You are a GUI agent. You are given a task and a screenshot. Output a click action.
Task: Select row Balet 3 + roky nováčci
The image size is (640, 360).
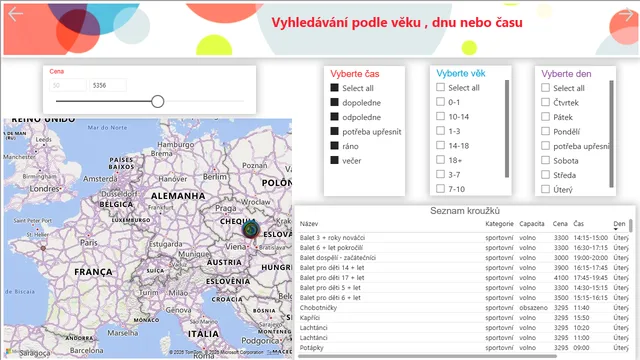click(464, 238)
